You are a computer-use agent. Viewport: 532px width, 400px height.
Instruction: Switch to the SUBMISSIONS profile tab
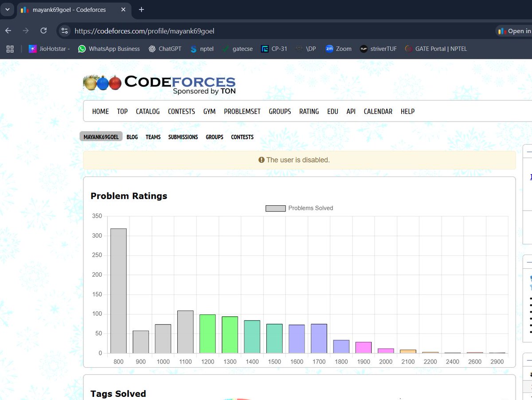(x=183, y=137)
